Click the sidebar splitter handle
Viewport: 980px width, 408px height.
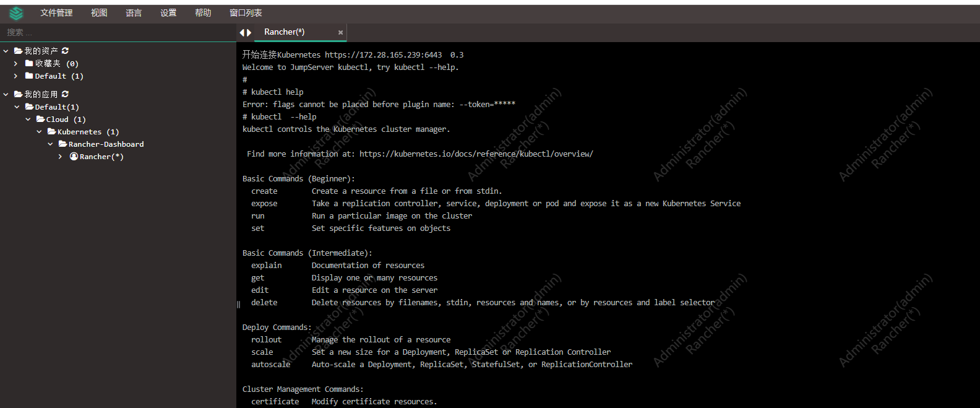(x=238, y=304)
